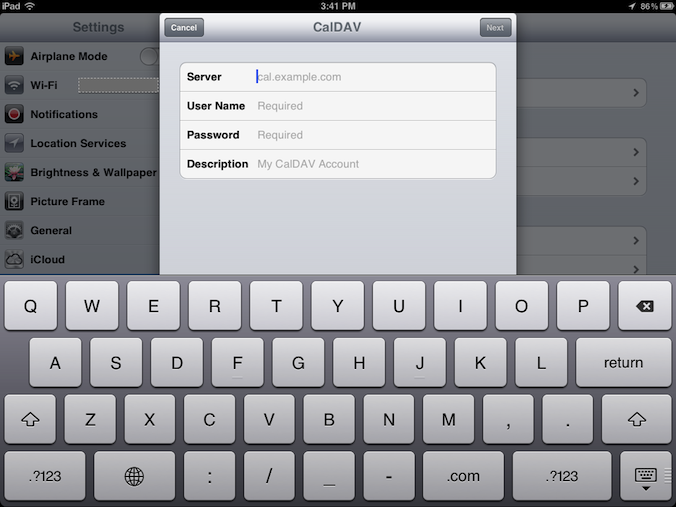Tap the left shift arrow key
The image size is (676, 507).
[30, 419]
